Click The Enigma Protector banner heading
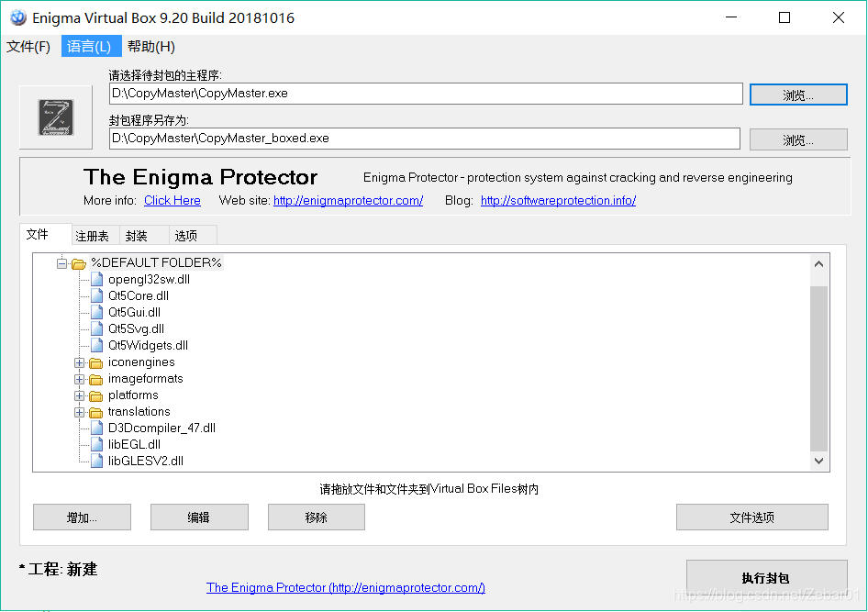 (x=200, y=178)
